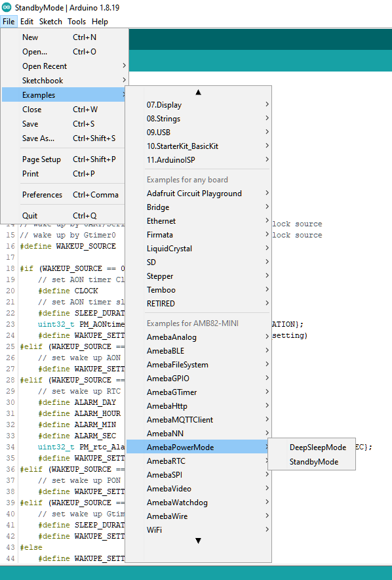Expand the AmebaAnalog examples
Screen dimensions: 392x580
tap(199, 337)
